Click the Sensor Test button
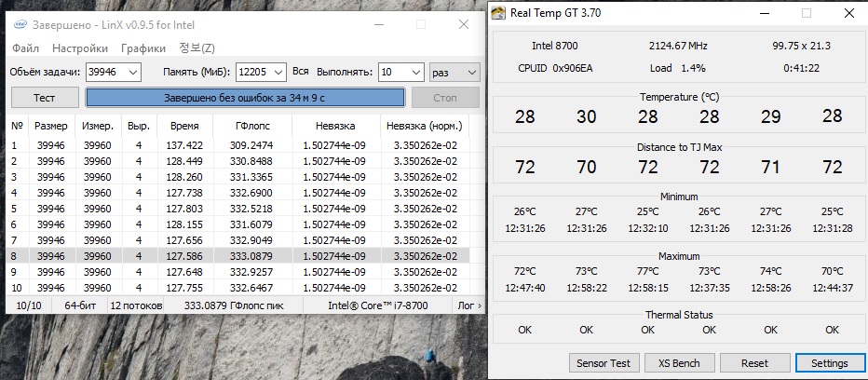Screen dimensions: 868x380 (604, 362)
